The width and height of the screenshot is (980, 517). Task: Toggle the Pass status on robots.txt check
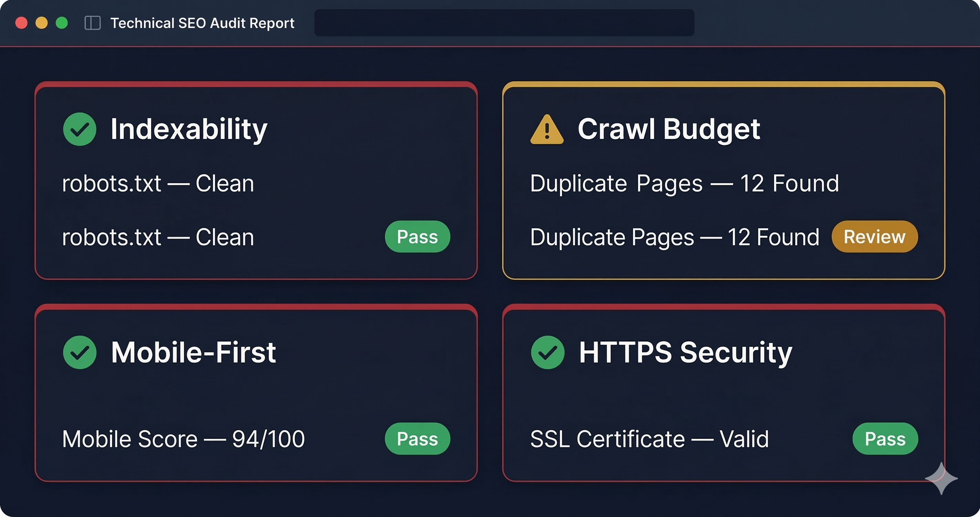coord(417,236)
